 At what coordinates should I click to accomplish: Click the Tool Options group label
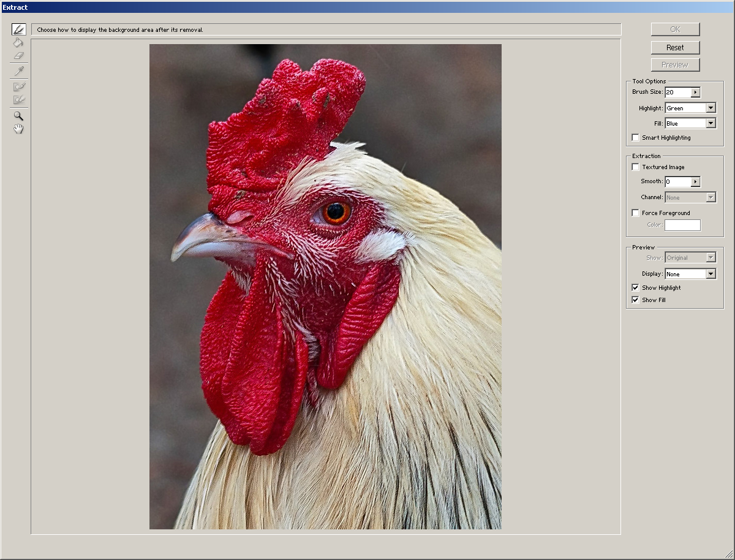tap(649, 81)
